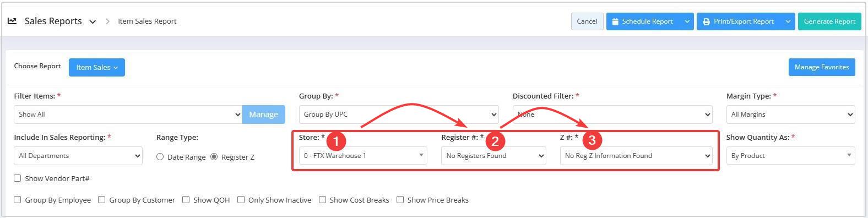Expand the Schedule Report split arrow
868x218 pixels.
687,21
